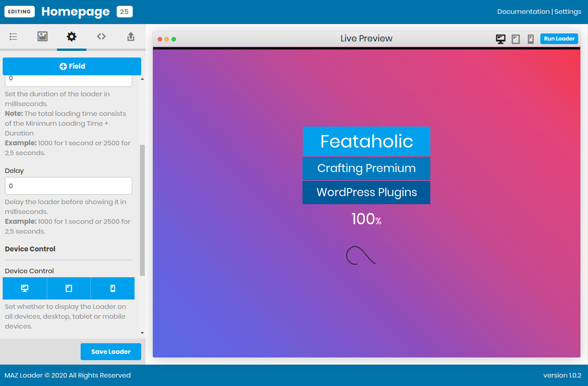Screen dimensions: 588x386
Task: Click the version 1.0.2 text
Action: (562, 375)
